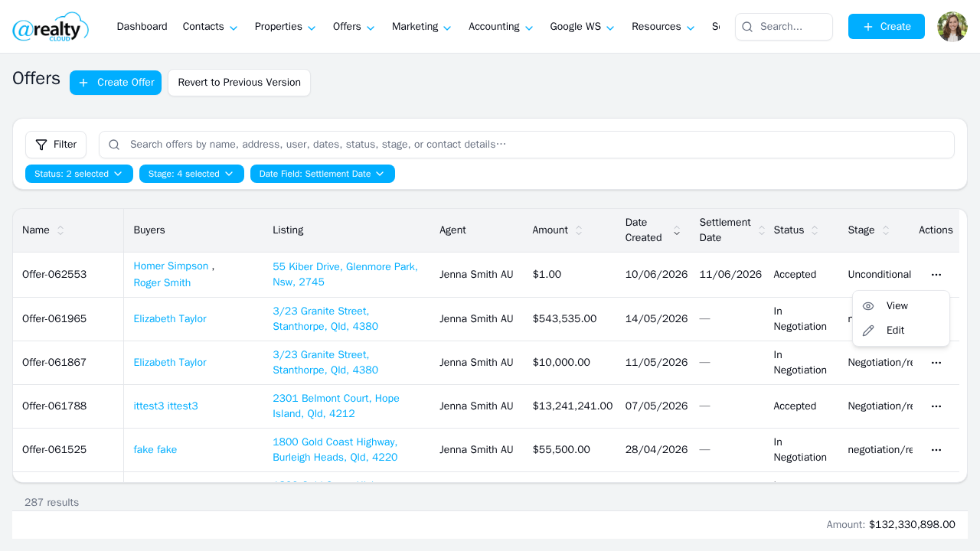Open actions menu for Offer-061788
980x551 pixels.
pos(936,406)
